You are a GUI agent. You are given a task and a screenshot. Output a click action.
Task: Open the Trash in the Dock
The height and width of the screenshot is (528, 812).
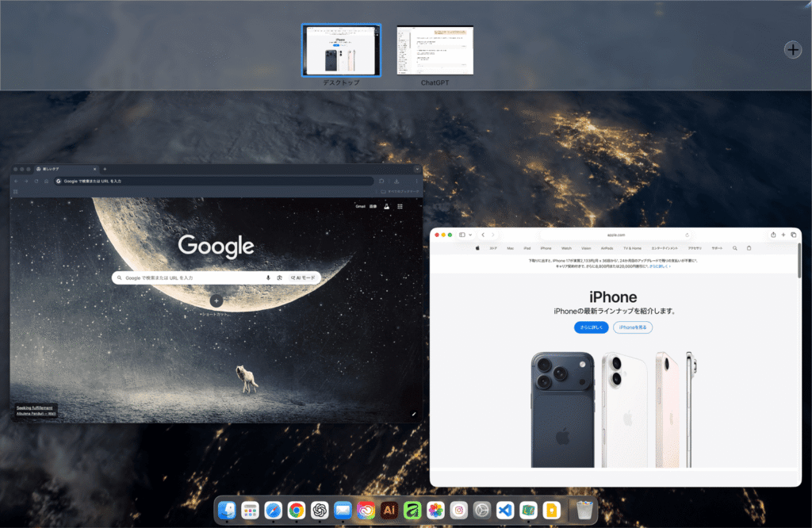coord(584,511)
